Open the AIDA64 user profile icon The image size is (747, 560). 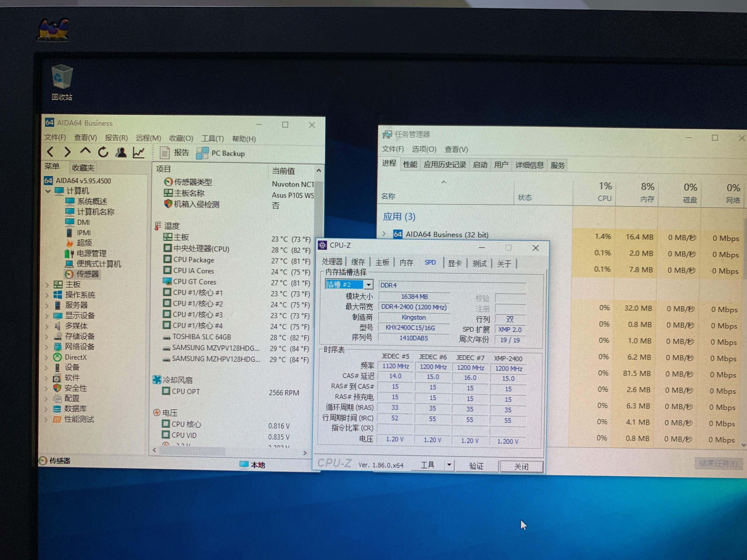[121, 153]
